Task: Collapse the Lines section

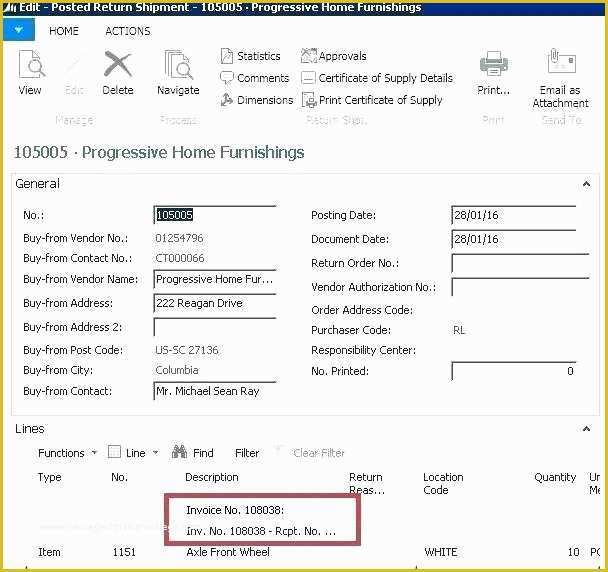Action: (x=586, y=429)
